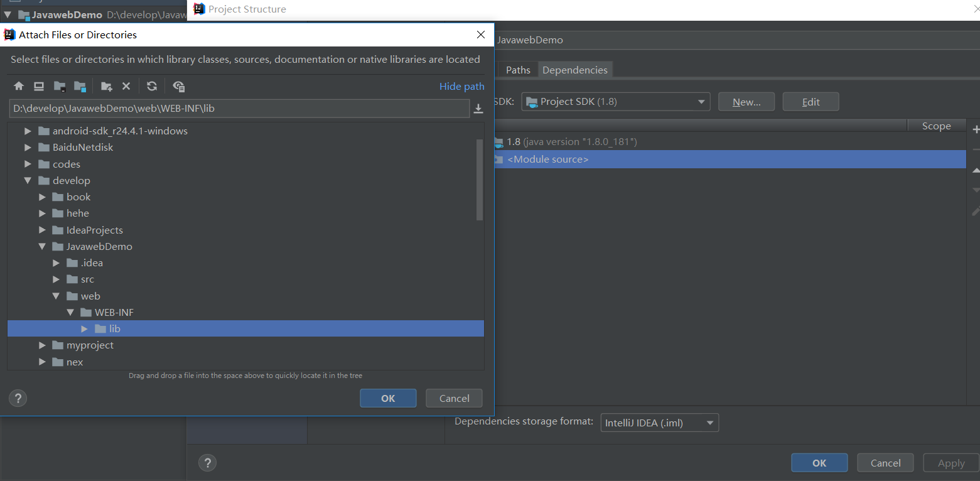Add a dependency with the plus icon
The width and height of the screenshot is (980, 481).
[x=976, y=130]
